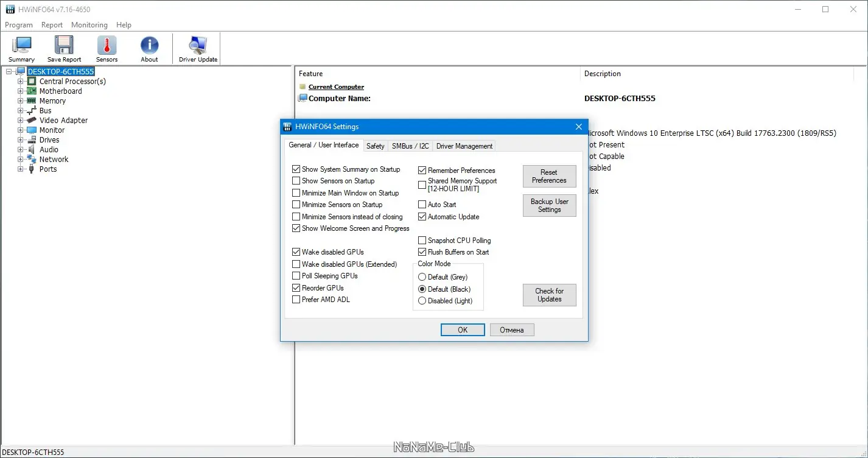Close the HWiNFO64 Settings dialog
Image resolution: width=868 pixels, height=458 pixels.
(x=579, y=127)
